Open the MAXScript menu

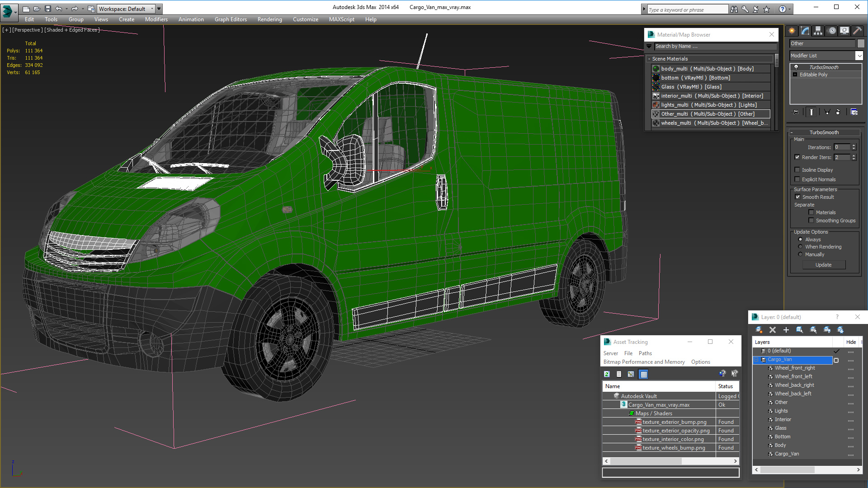pos(342,19)
